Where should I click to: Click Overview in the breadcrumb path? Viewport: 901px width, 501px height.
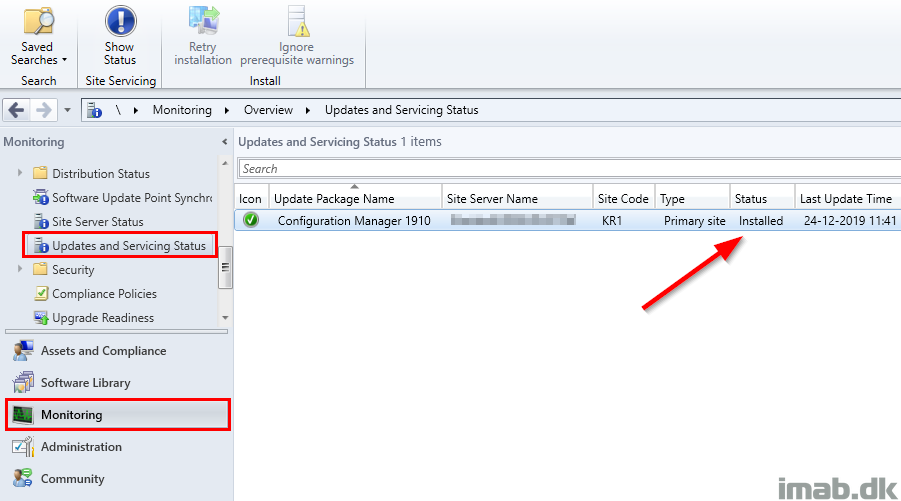(x=268, y=110)
